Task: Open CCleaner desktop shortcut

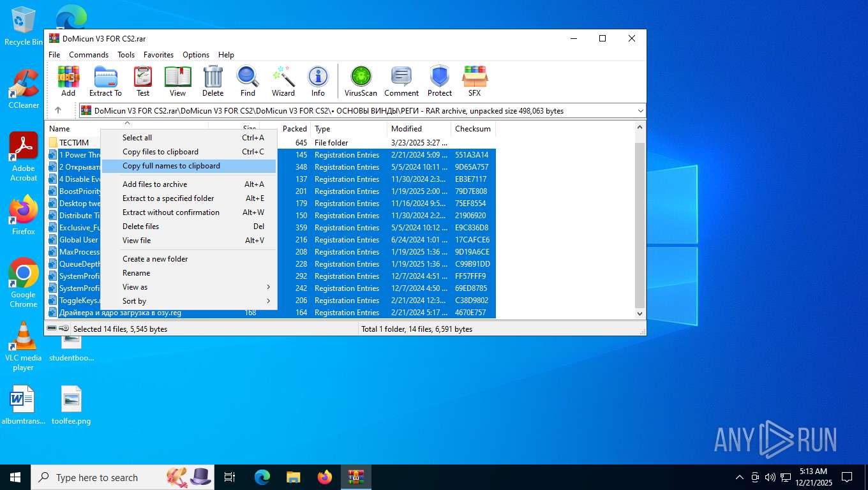Action: coord(24,89)
